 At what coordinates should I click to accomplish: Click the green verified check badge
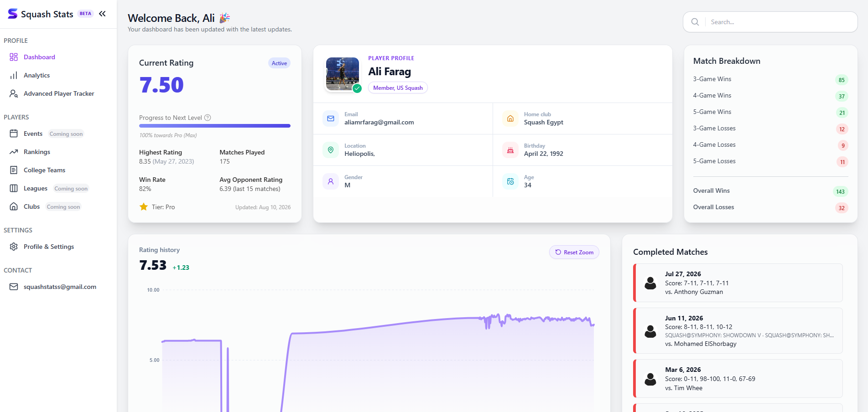tap(357, 88)
